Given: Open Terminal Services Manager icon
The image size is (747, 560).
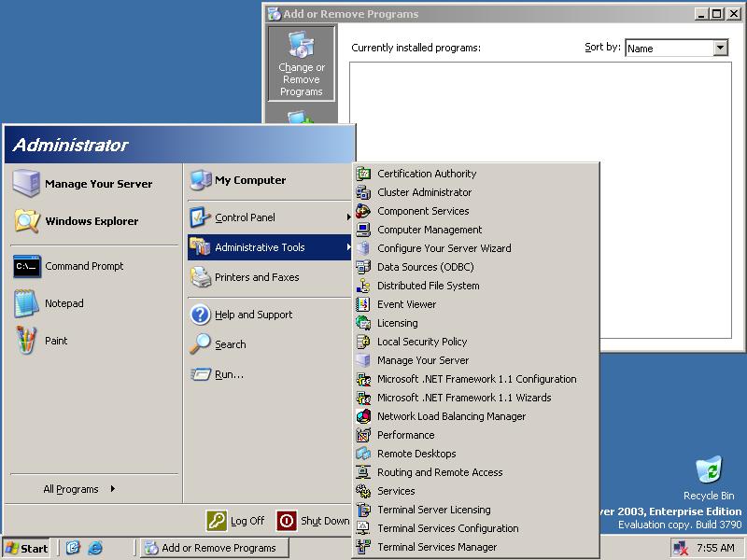Looking at the screenshot, I should pyautogui.click(x=363, y=547).
